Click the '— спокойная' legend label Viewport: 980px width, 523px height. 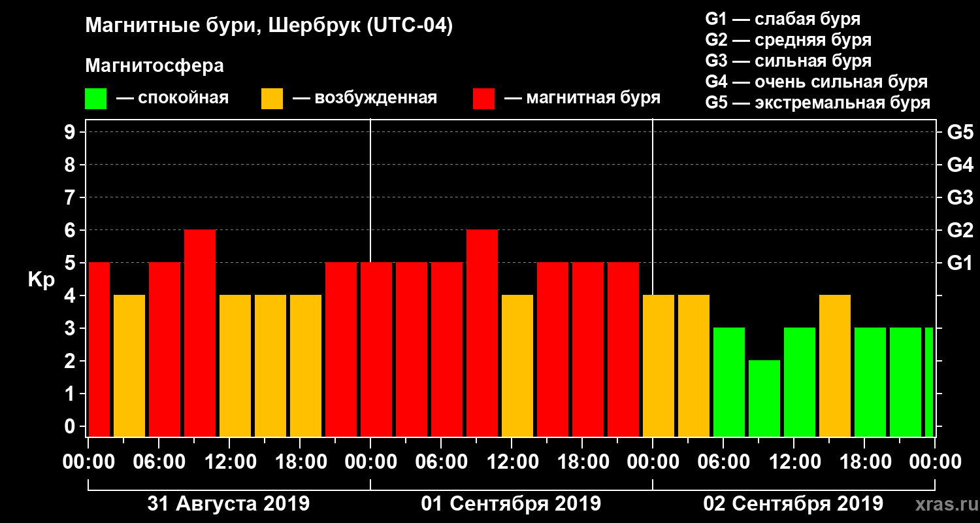pyautogui.click(x=172, y=98)
